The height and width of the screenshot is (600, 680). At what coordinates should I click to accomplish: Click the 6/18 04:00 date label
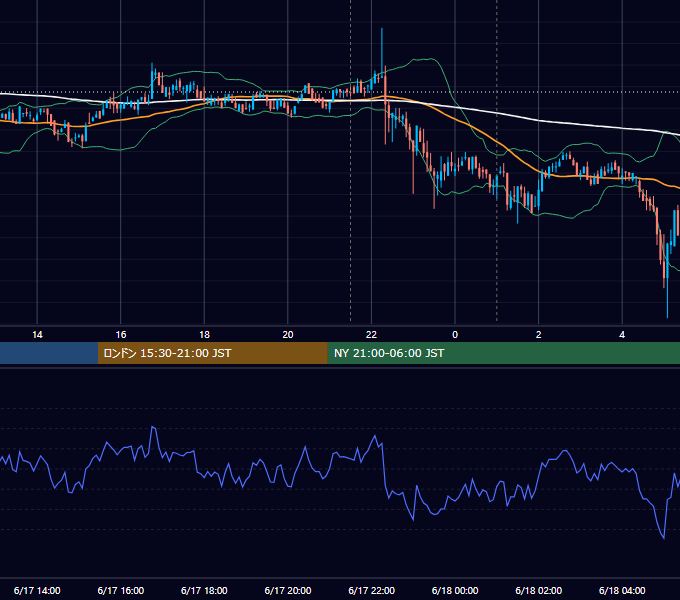[622, 590]
